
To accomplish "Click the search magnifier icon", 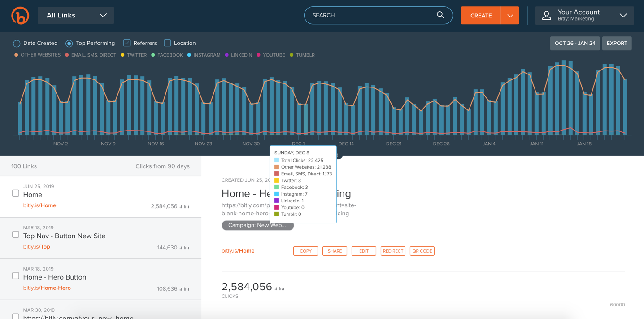I will coord(440,15).
